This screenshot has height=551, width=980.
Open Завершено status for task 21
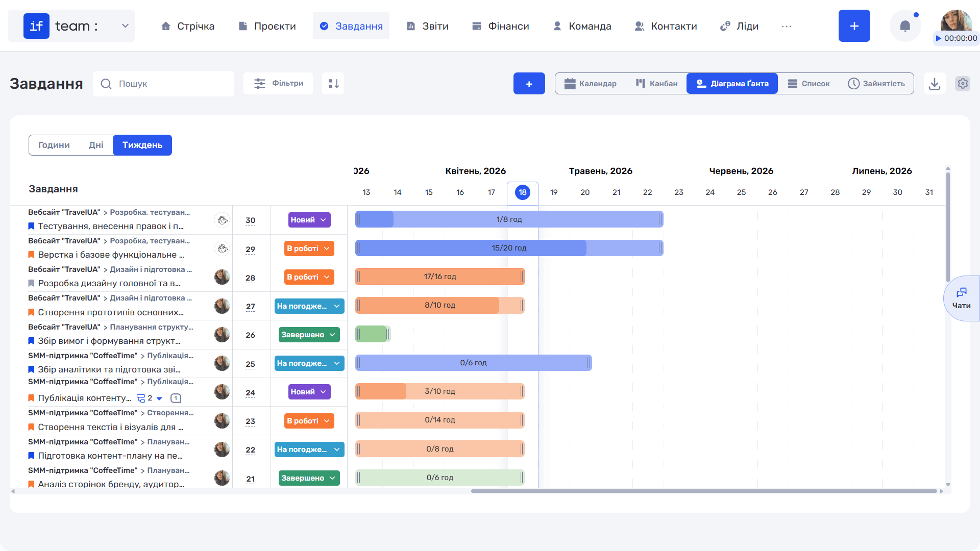click(x=309, y=478)
